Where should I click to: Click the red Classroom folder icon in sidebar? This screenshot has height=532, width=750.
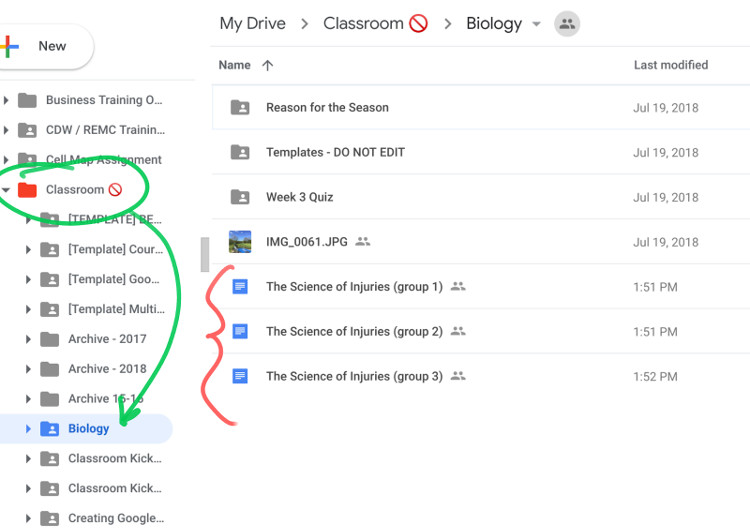click(28, 190)
